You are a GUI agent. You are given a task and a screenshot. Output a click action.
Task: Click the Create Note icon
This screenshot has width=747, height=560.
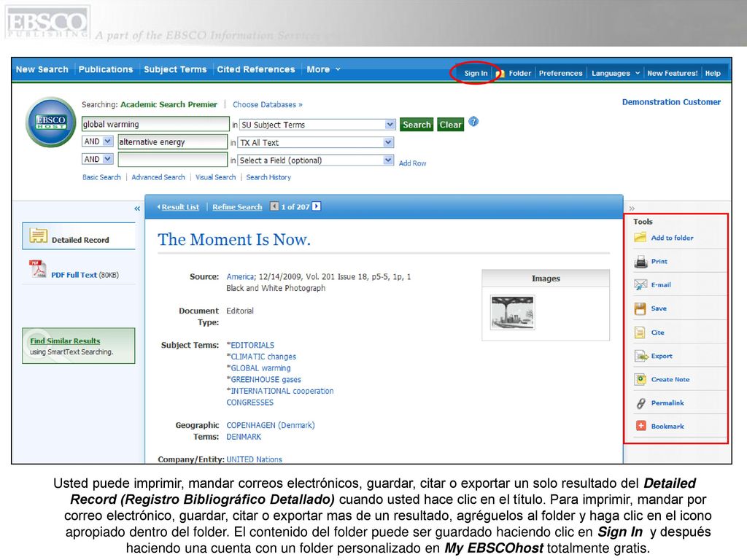click(640, 379)
